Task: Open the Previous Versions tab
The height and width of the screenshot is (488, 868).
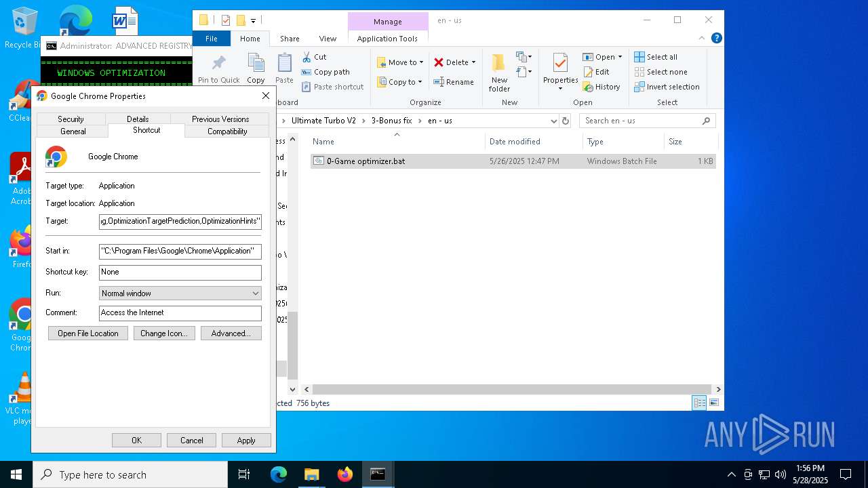Action: point(220,119)
